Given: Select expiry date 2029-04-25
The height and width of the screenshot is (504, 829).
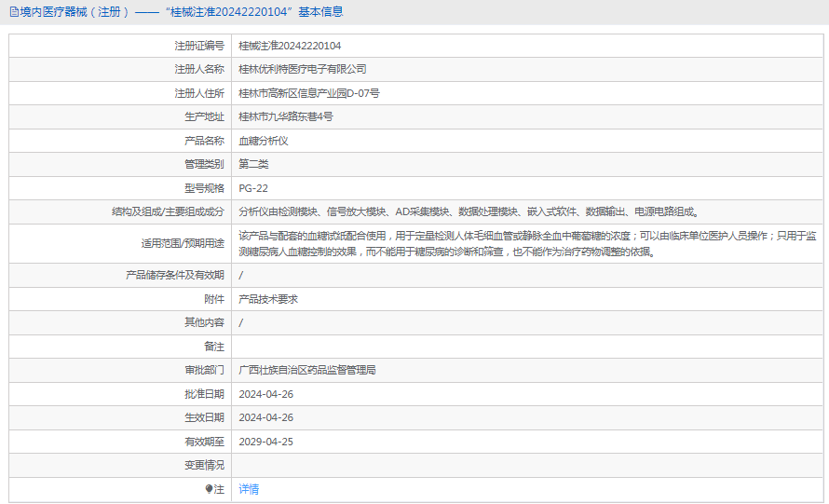Looking at the screenshot, I should tap(266, 442).
